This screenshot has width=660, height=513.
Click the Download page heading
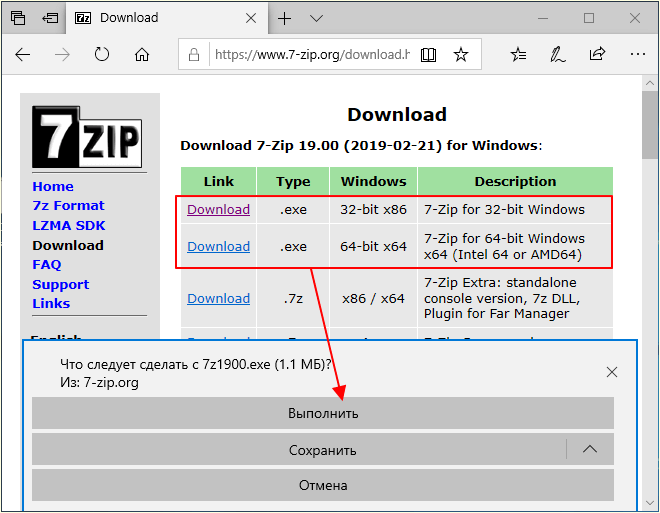tap(397, 114)
